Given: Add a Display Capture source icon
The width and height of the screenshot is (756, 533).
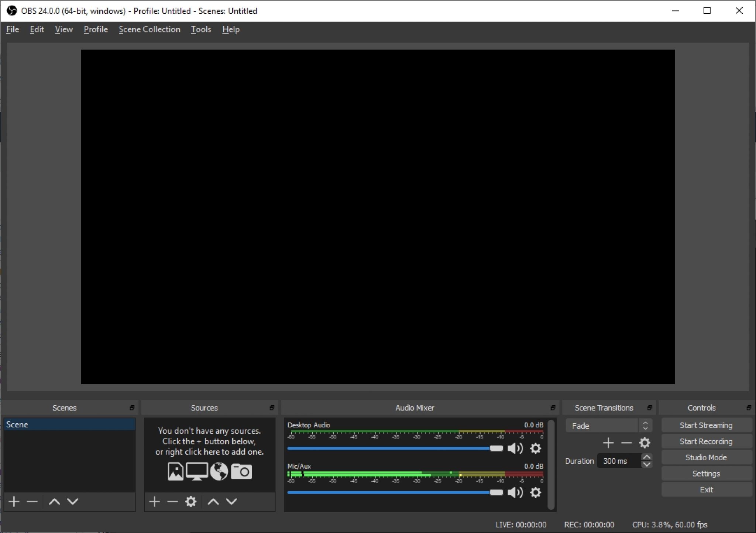Looking at the screenshot, I should (197, 471).
